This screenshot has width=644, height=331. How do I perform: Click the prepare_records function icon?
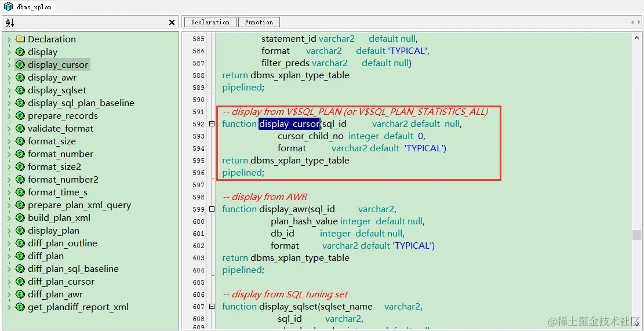tap(20, 116)
